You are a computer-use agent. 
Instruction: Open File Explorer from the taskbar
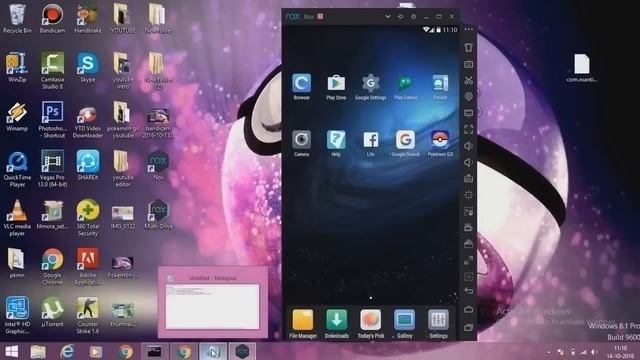[38, 351]
